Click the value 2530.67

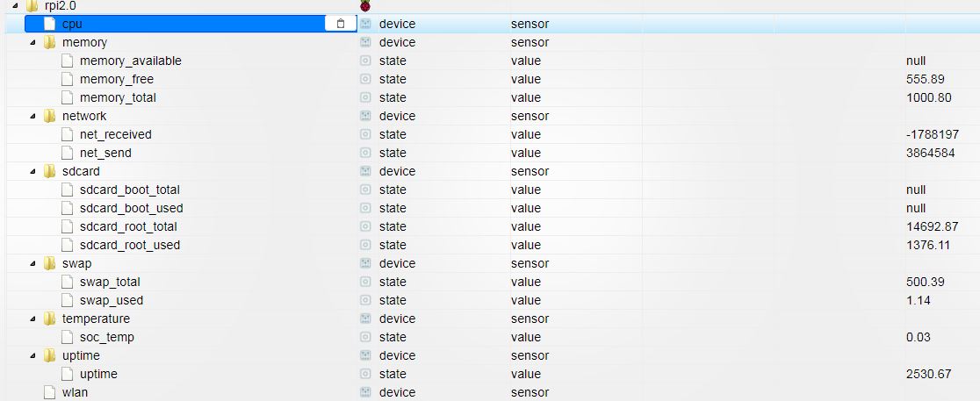click(x=929, y=374)
